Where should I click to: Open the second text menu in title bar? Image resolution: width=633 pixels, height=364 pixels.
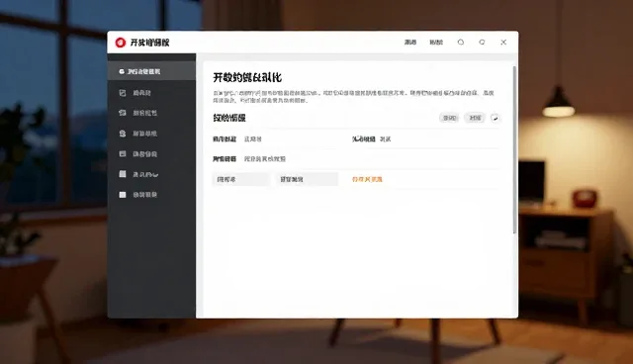[436, 42]
